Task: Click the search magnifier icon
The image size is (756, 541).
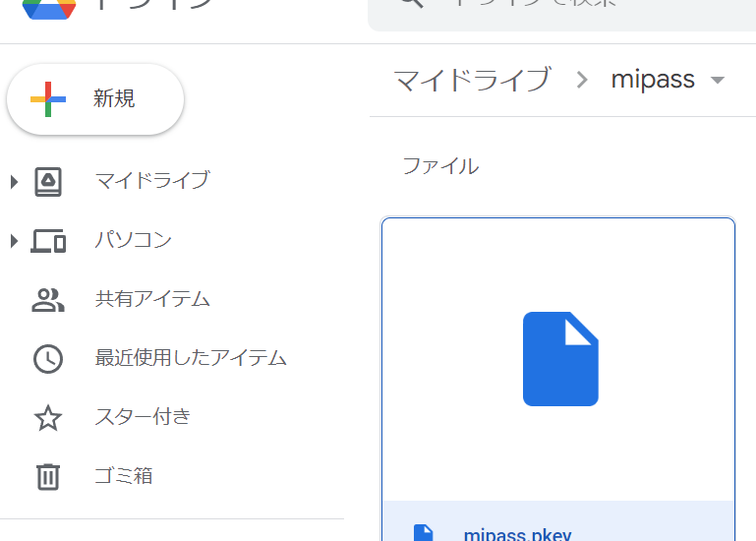Action: point(412,4)
